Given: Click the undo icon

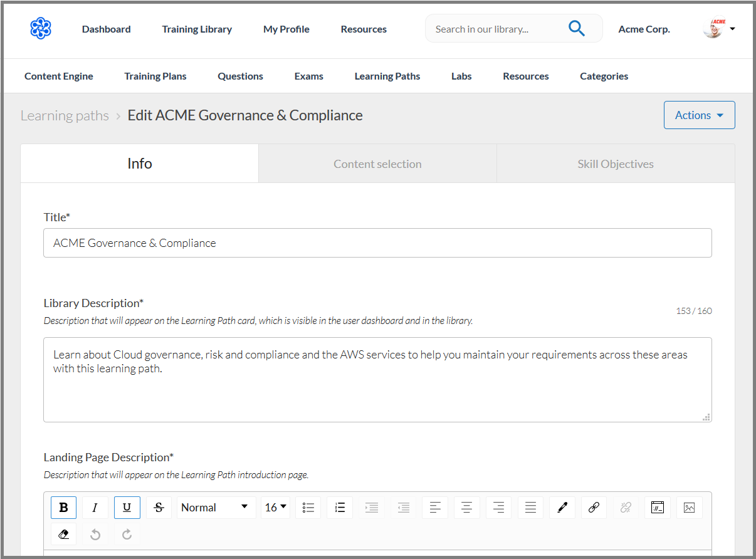Looking at the screenshot, I should (95, 535).
